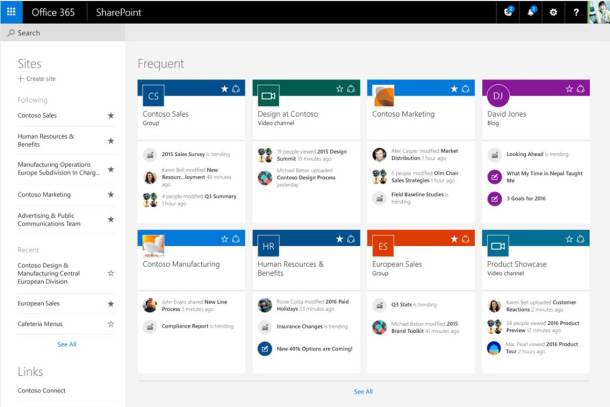Toggle star next to Contoso Marketing in sidebar
Screen dimensions: 610x407
[111, 195]
